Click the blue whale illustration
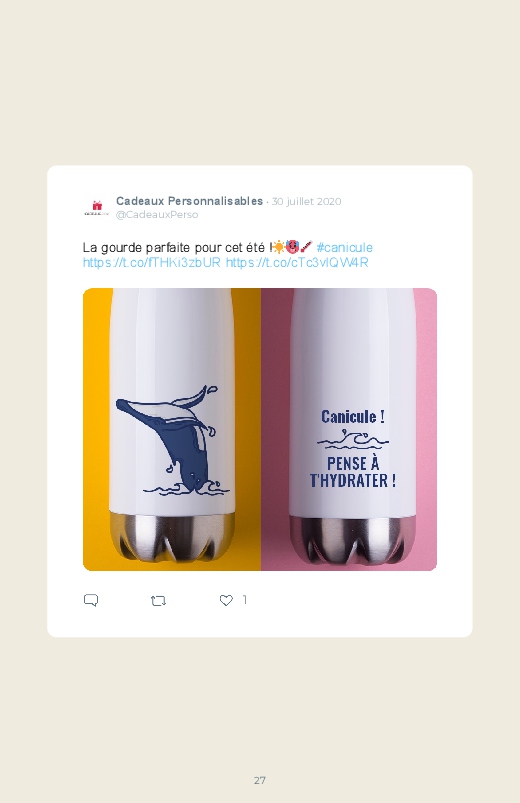This screenshot has width=520, height=803. coord(172,441)
